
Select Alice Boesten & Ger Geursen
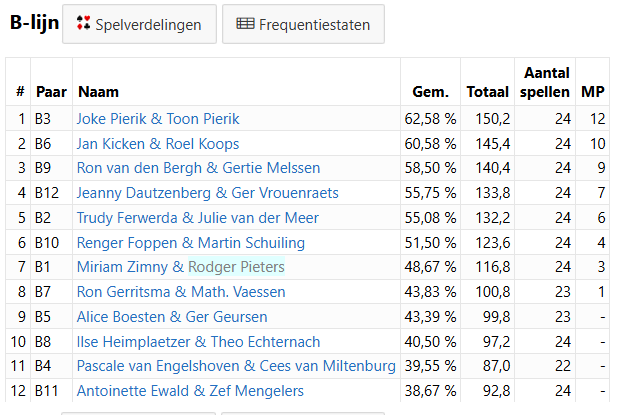point(172,317)
